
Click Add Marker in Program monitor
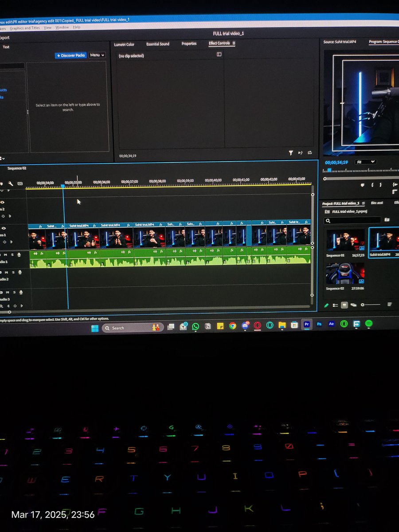point(363,185)
